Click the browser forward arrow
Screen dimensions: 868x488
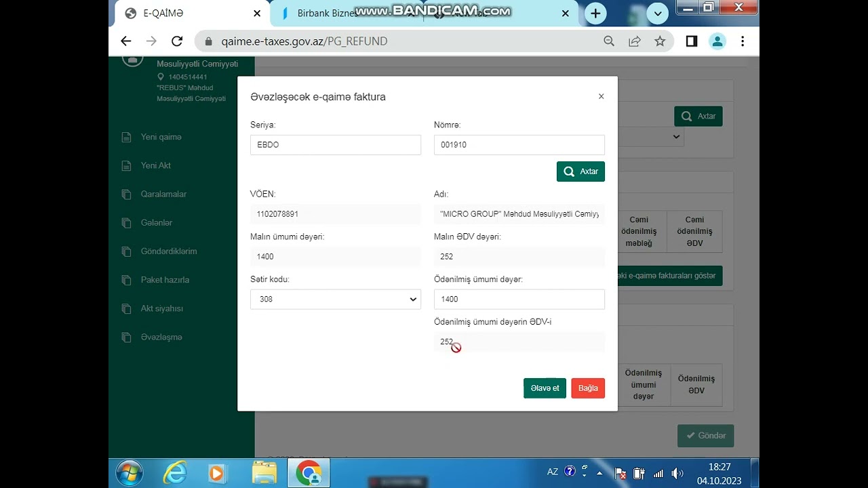(151, 41)
